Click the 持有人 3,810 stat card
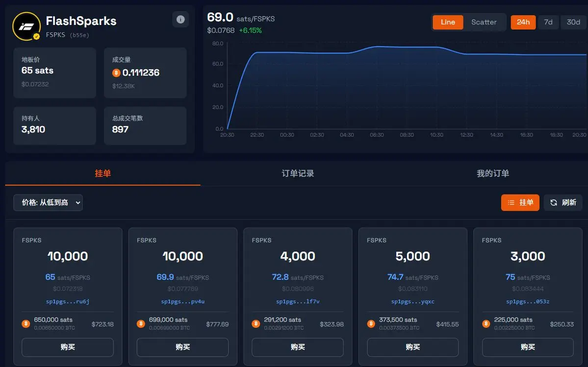Image resolution: width=588 pixels, height=367 pixels. click(x=55, y=126)
